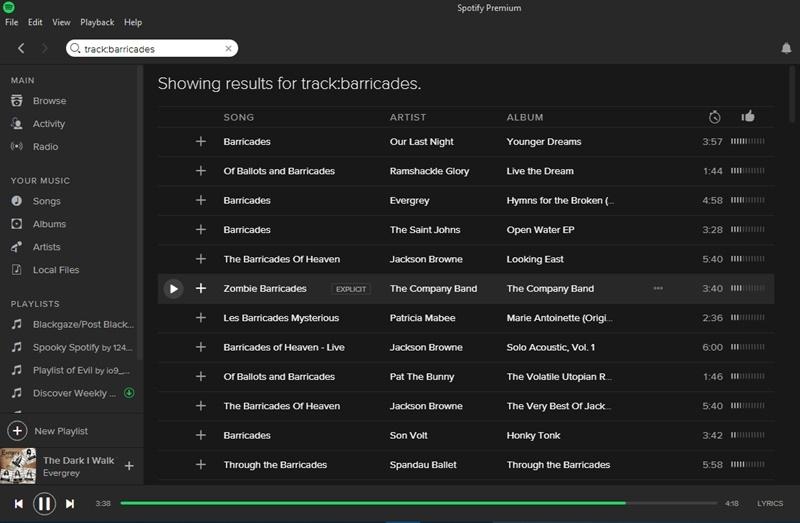This screenshot has width=800, height=523.
Task: Open artist Our Last Night
Action: pos(421,142)
